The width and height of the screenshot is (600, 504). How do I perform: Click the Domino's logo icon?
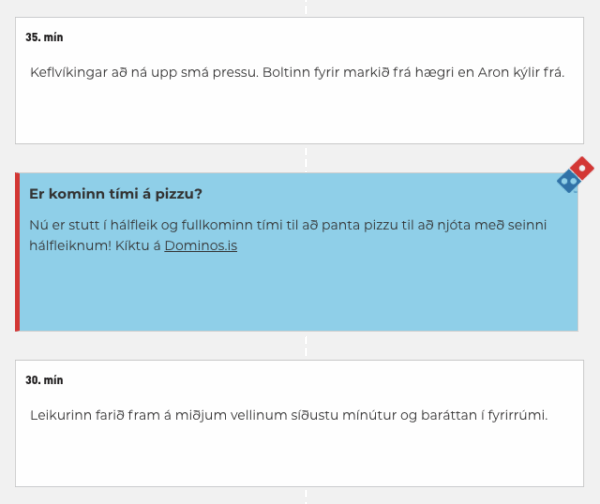tap(576, 175)
